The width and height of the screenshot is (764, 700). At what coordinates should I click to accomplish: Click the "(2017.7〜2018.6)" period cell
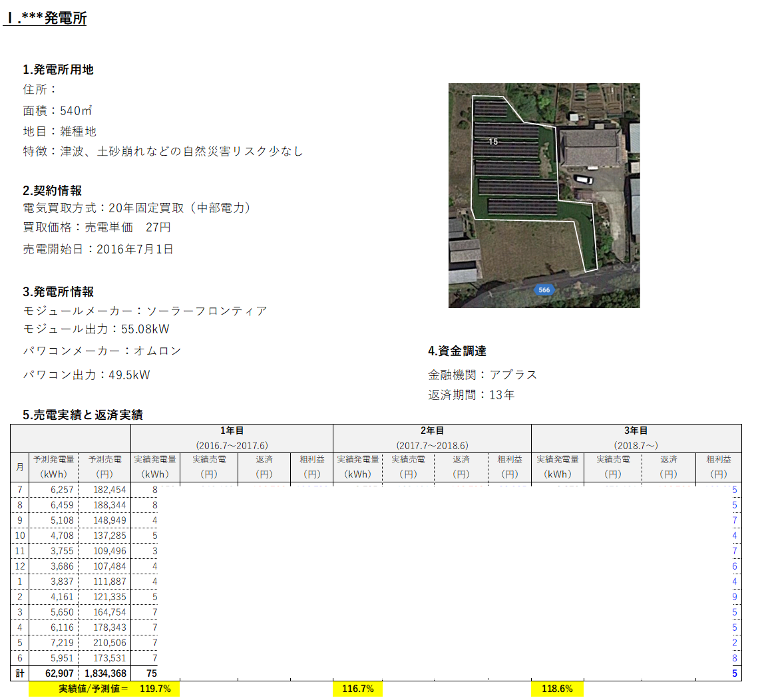(432, 446)
